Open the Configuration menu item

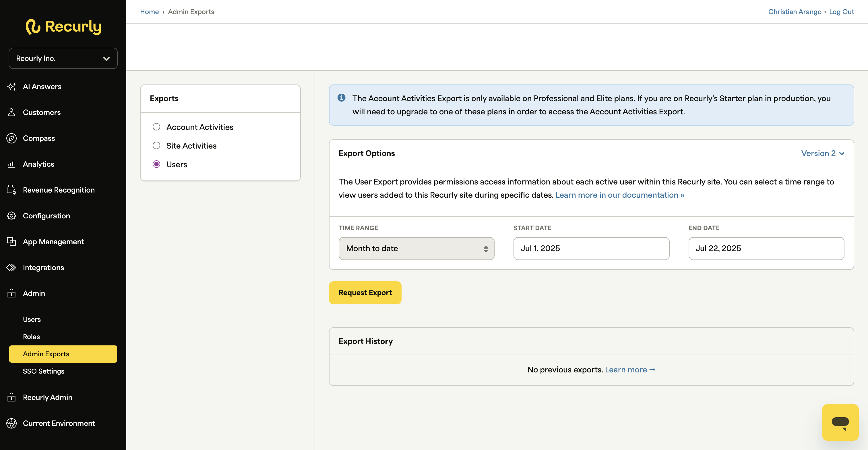46,216
